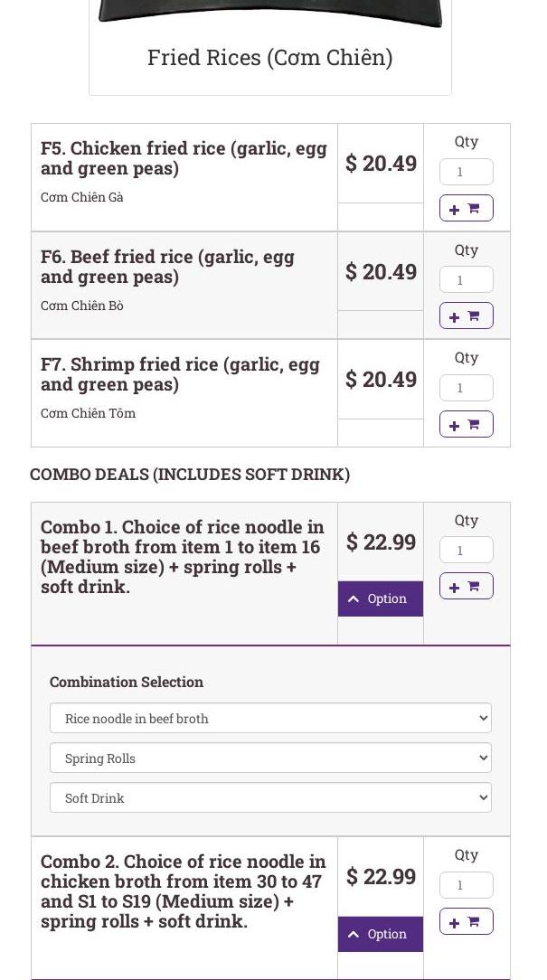Screen dimensions: 547x980
Task: Add F7 Shrimp fried rice to cart
Action: pyautogui.click(x=466, y=424)
